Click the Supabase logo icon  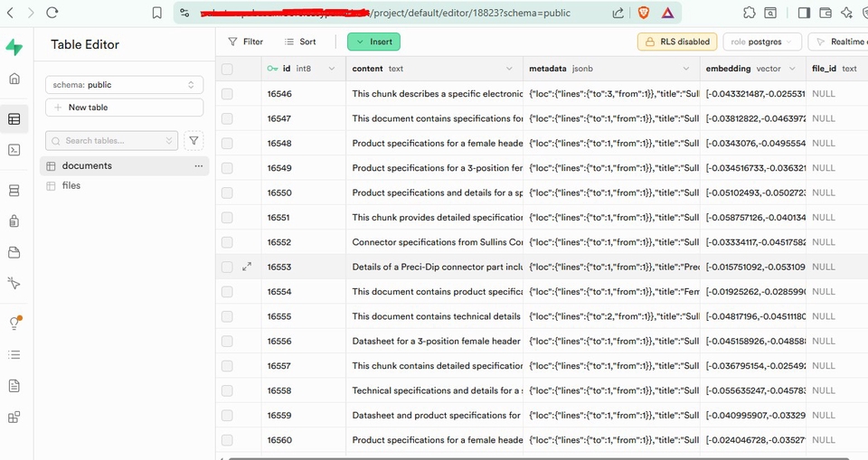click(14, 47)
